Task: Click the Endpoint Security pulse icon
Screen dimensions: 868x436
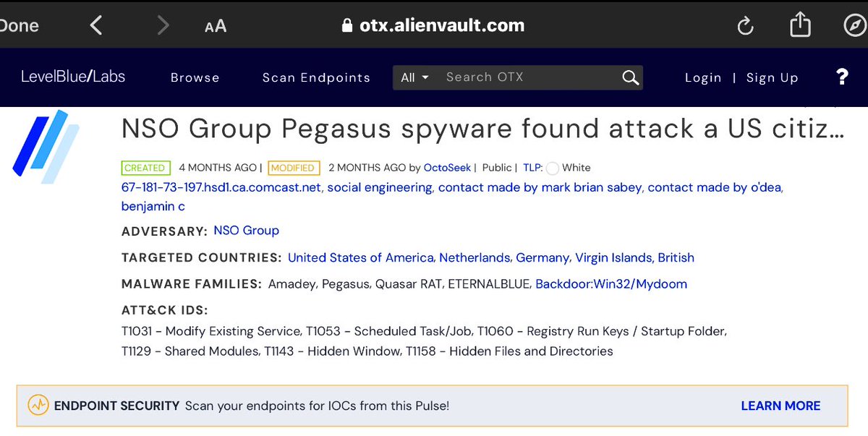Action: tap(38, 406)
